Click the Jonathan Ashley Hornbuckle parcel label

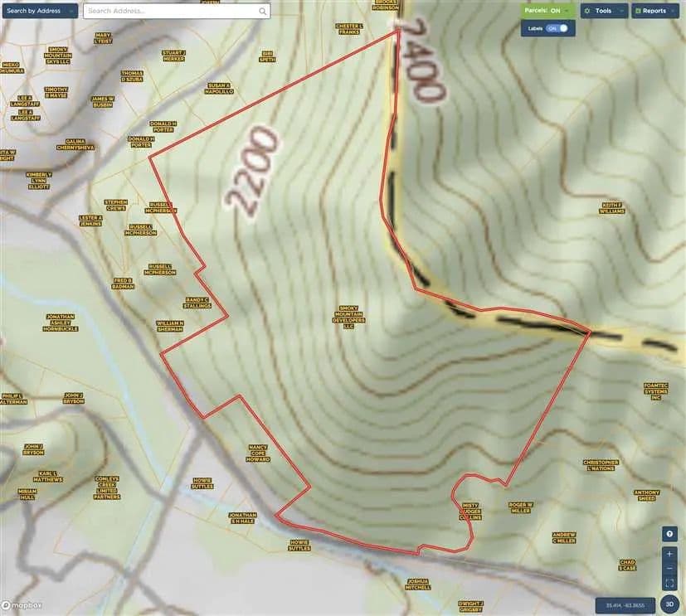61,323
